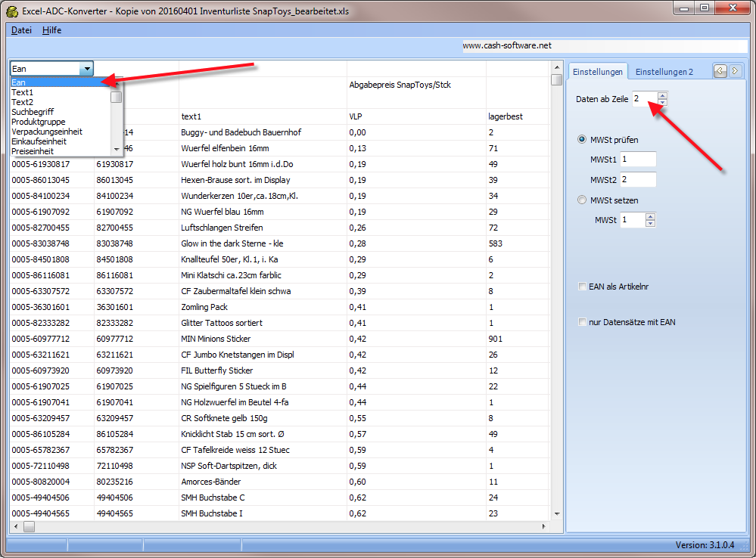Click the Abgabepreis SnapToys/Stck cell
756x558 pixels.
[416, 92]
